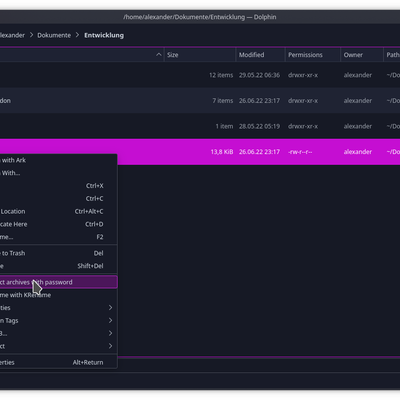Click the chevron between Dokumente and Entwicklung
400x400 pixels.
pyautogui.click(x=77, y=35)
